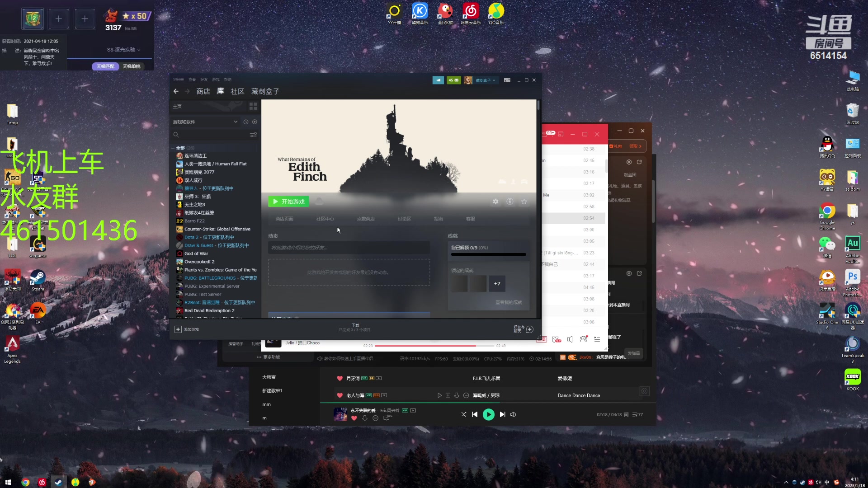Switch to the 库 library tab
Image resolution: width=868 pixels, height=488 pixels.
pos(221,91)
